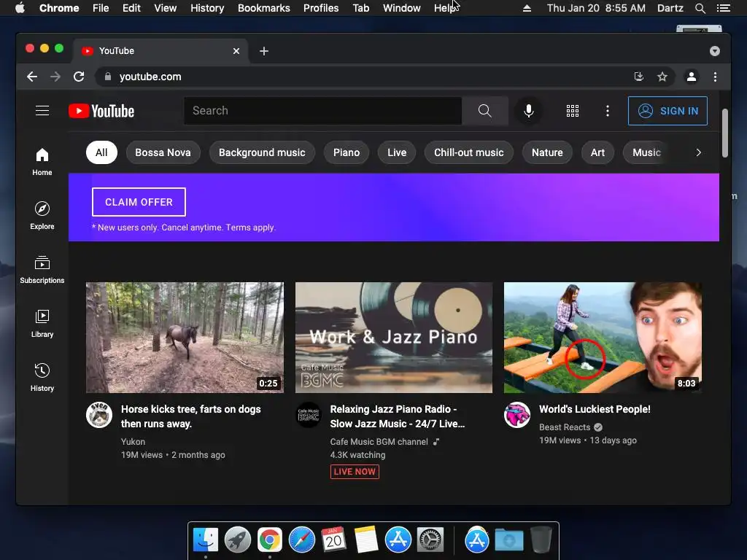Open Horse kicks tree video title
The image size is (747, 560).
[x=190, y=416]
